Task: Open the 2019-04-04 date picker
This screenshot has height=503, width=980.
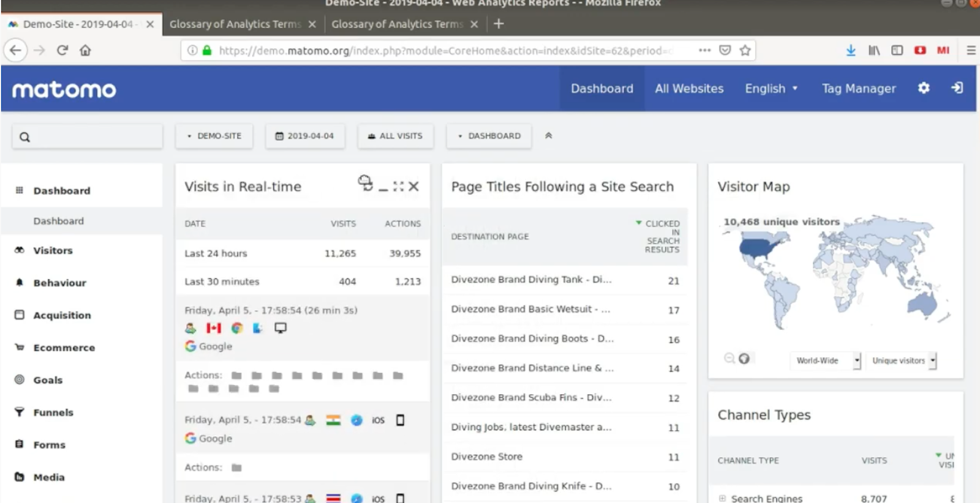Action: point(304,136)
